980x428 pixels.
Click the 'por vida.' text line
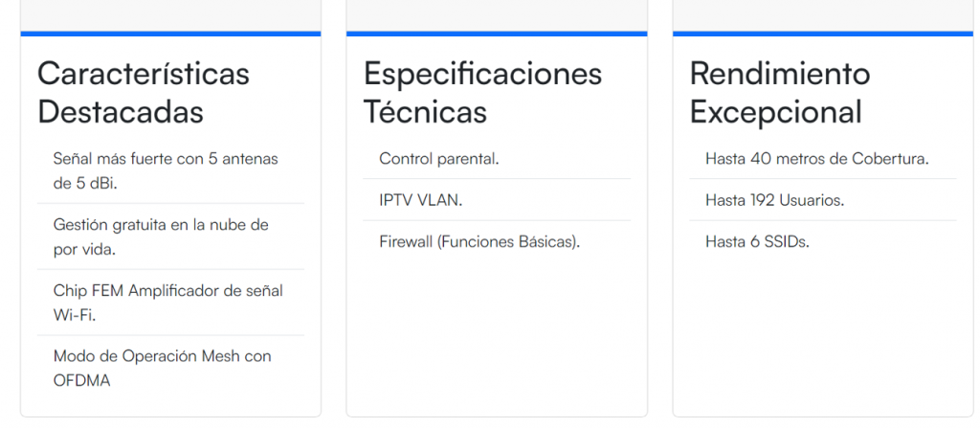(84, 249)
